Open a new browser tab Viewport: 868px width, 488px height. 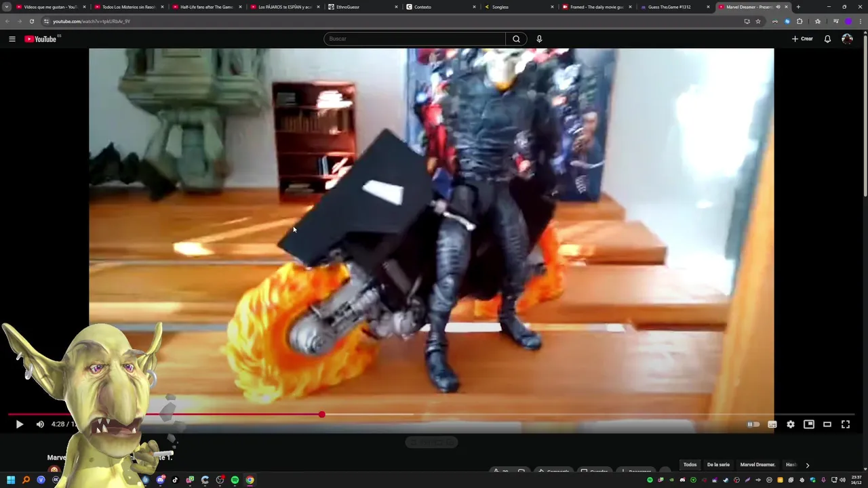[798, 7]
